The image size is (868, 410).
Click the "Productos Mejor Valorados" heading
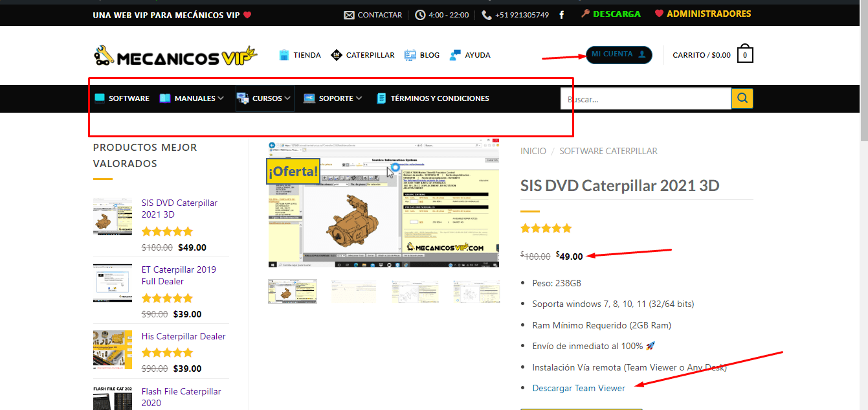[145, 155]
